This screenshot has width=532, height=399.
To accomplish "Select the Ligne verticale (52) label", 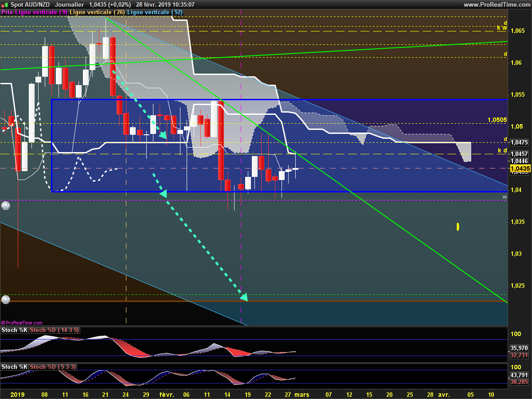I will pyautogui.click(x=155, y=12).
